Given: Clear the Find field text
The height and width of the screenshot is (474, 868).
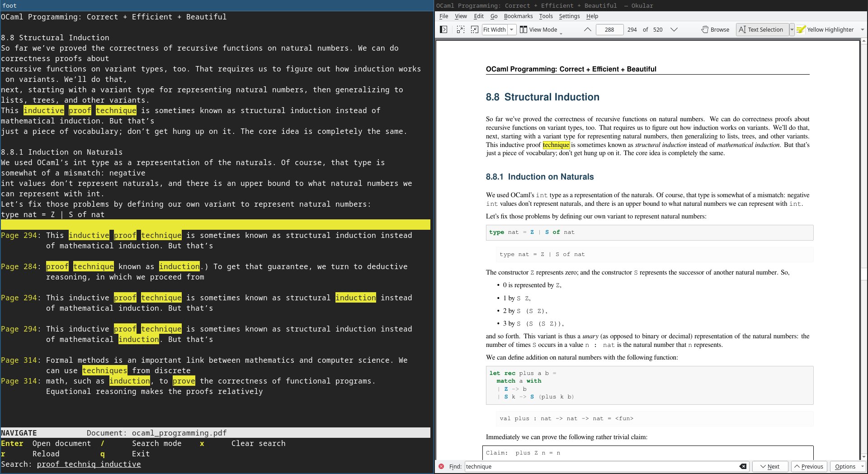Looking at the screenshot, I should click(742, 466).
